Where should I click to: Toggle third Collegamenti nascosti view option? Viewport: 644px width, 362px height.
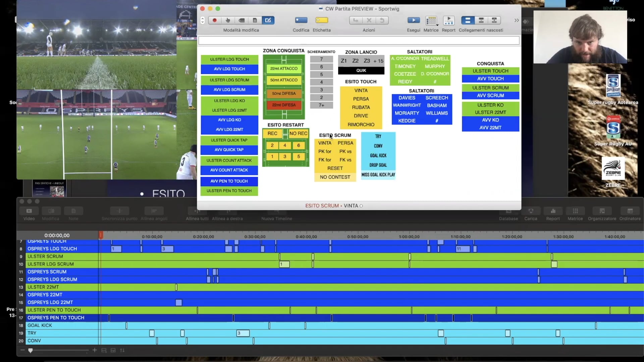(494, 20)
